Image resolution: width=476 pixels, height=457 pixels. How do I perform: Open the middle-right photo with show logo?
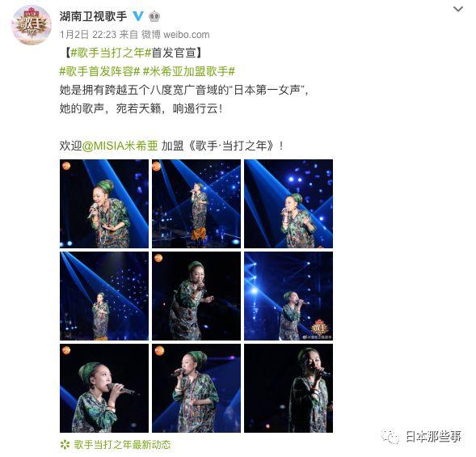(289, 296)
